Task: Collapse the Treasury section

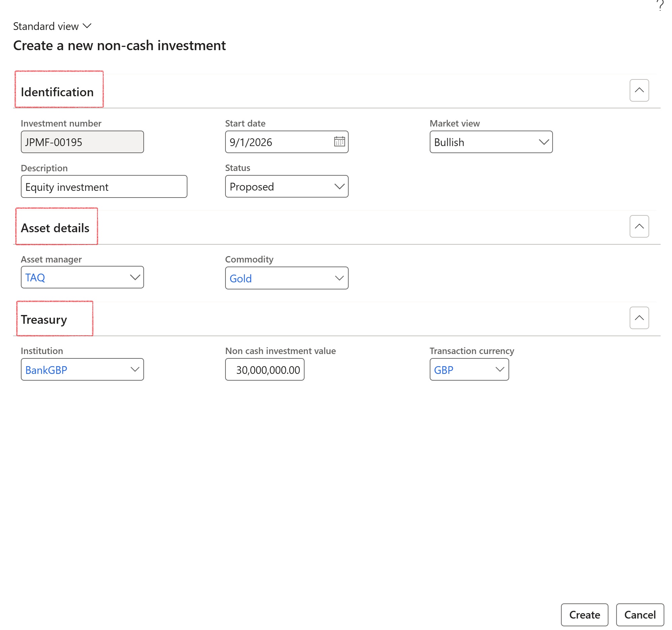Action: tap(639, 318)
